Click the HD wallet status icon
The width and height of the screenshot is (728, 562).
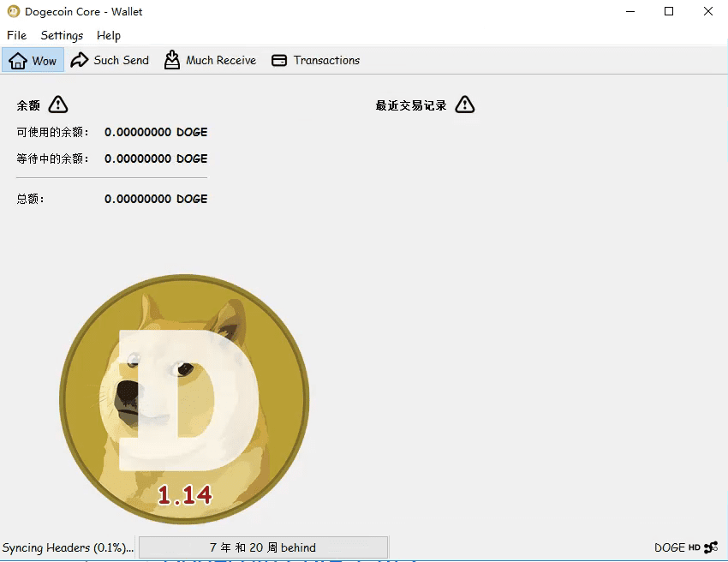coord(694,547)
